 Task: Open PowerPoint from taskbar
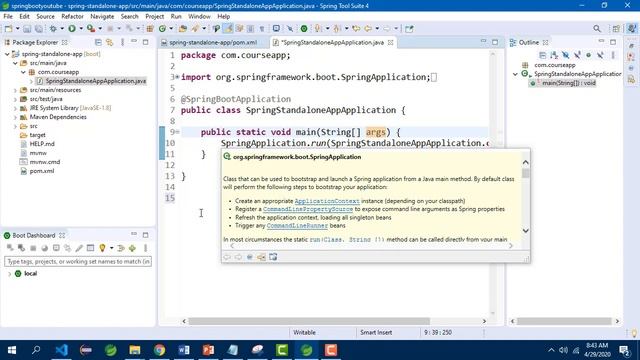point(208,350)
